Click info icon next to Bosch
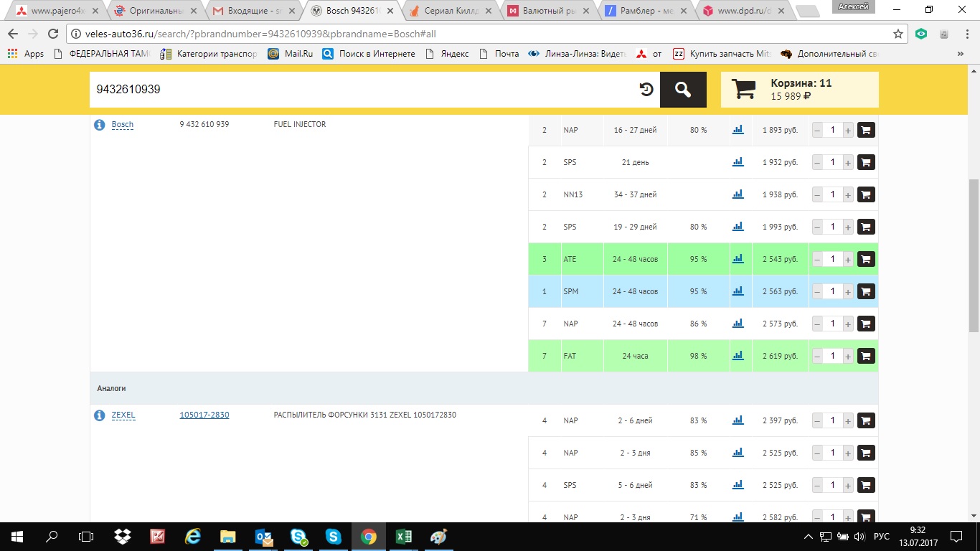Viewport: 980px width, 551px height. click(x=100, y=125)
